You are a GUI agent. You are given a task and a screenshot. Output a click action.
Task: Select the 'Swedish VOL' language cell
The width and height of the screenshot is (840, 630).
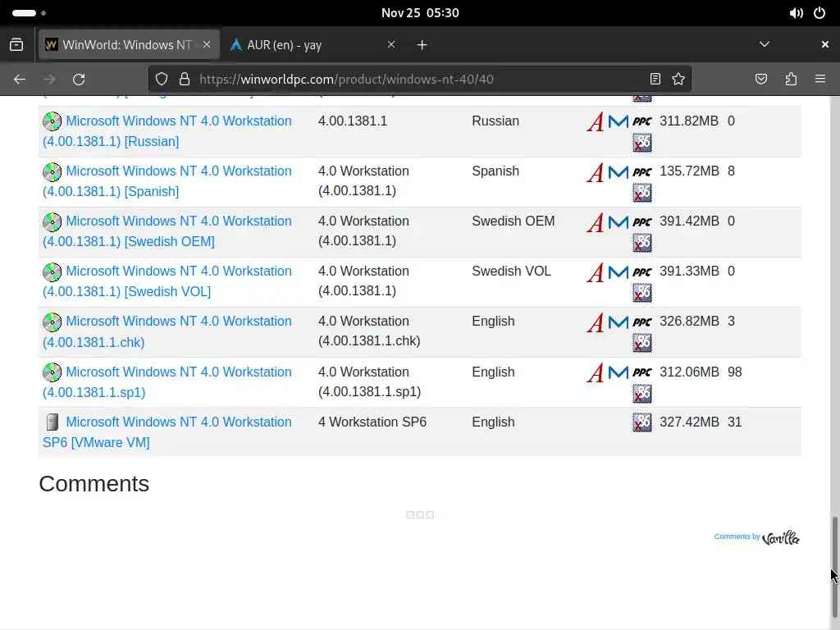[x=511, y=272]
